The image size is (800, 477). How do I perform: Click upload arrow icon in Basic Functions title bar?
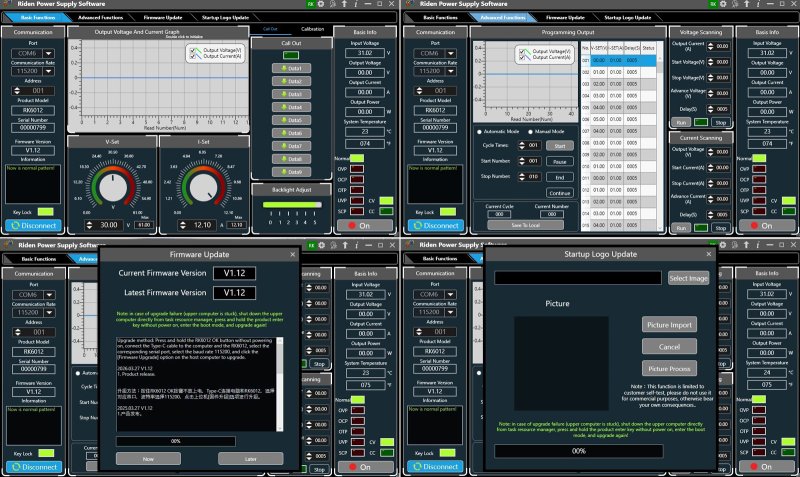344,4
